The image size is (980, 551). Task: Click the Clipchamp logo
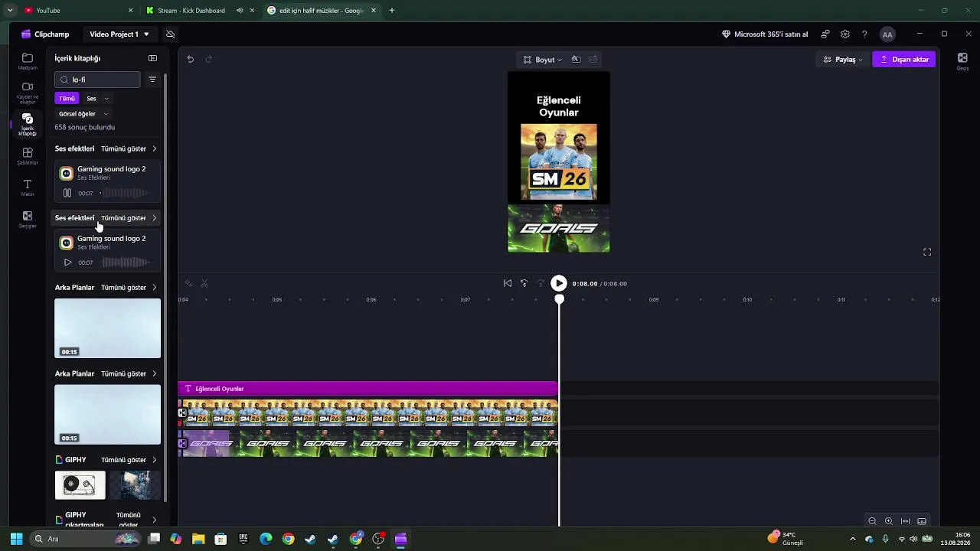point(45,34)
